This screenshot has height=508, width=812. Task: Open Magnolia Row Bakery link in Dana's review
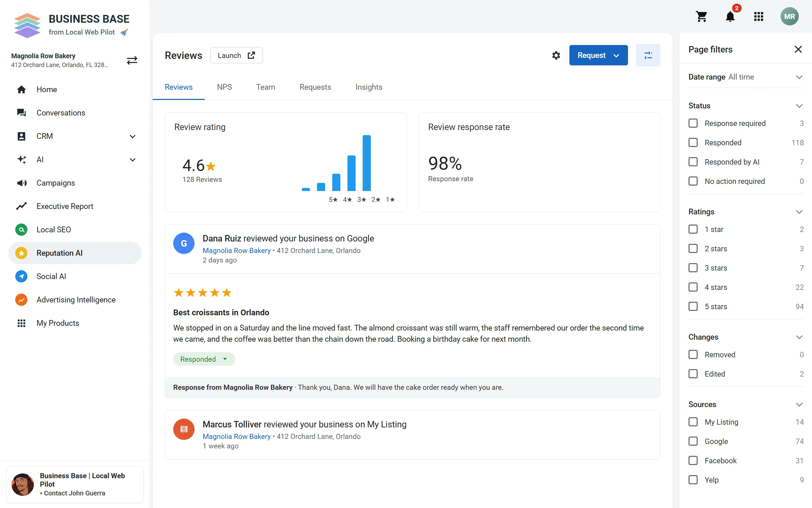pyautogui.click(x=236, y=251)
